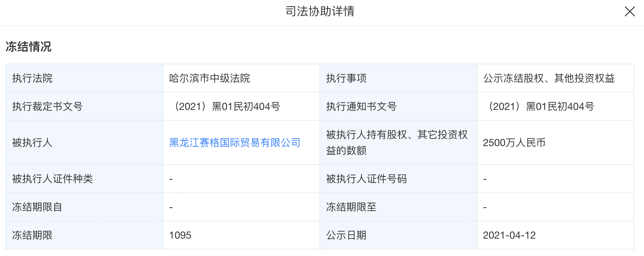The image size is (644, 256).
Task: Select the 1095 freeze period value
Action: tap(180, 235)
